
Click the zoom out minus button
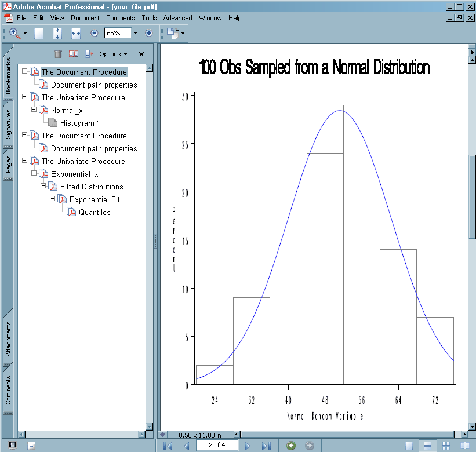(95, 33)
